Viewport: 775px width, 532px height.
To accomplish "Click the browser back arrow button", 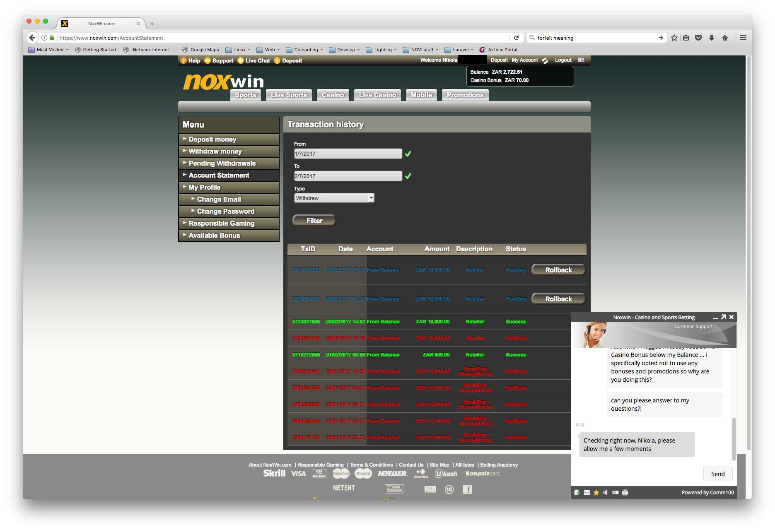I will [32, 38].
